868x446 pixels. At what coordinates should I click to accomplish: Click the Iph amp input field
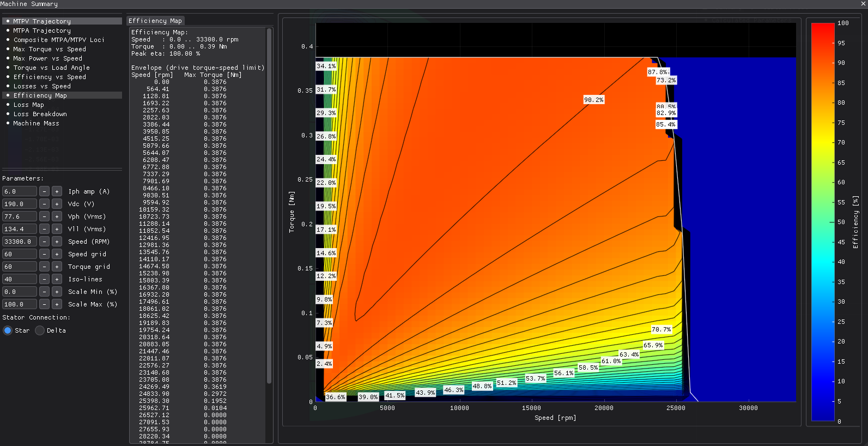click(20, 191)
